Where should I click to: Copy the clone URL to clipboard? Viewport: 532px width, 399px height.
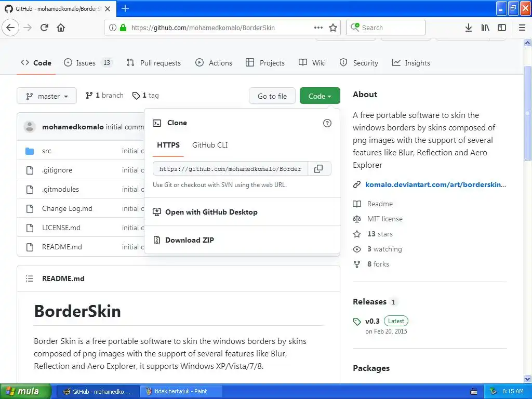coord(318,169)
